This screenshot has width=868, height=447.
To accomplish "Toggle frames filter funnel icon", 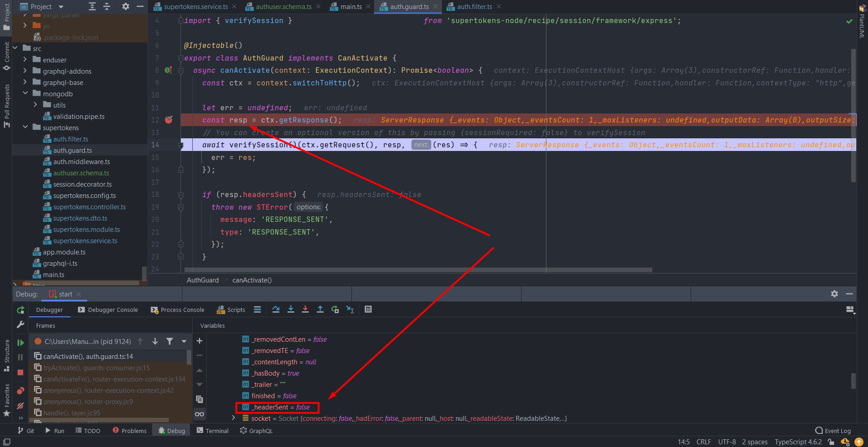I will pos(170,341).
